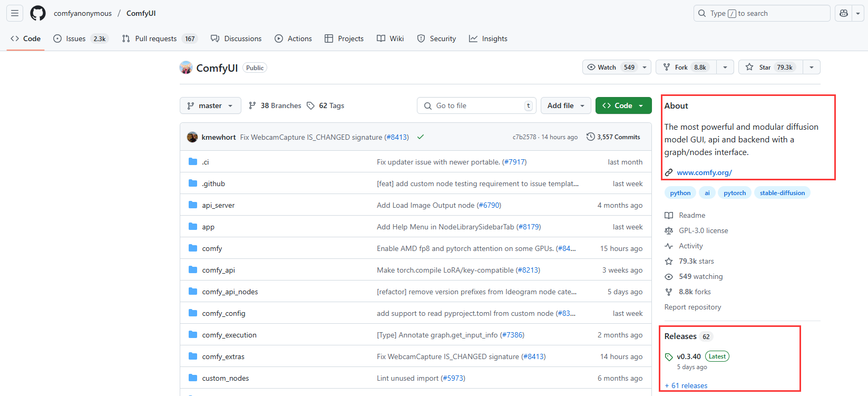Go to comfyanonymous owner profile
Viewport: 868px width, 396px height.
(83, 13)
